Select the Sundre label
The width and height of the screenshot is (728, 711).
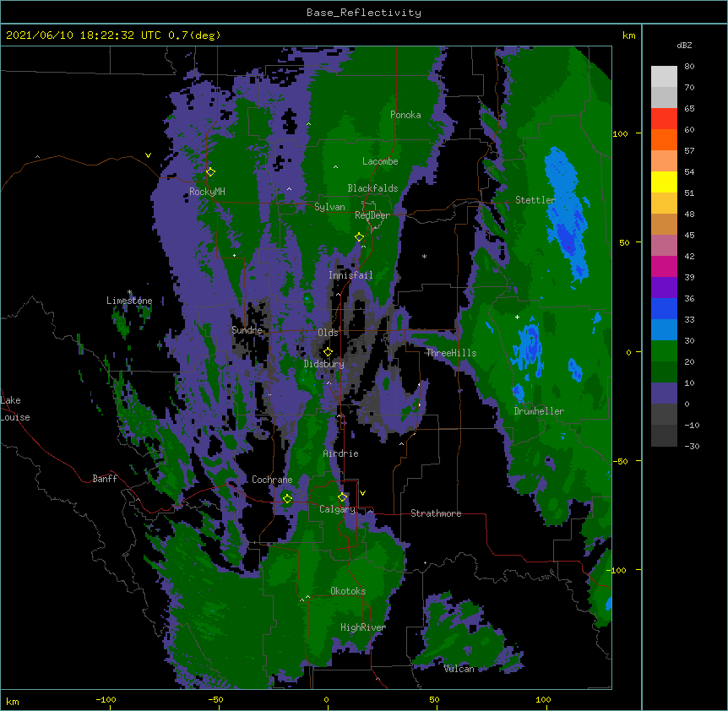point(247,330)
